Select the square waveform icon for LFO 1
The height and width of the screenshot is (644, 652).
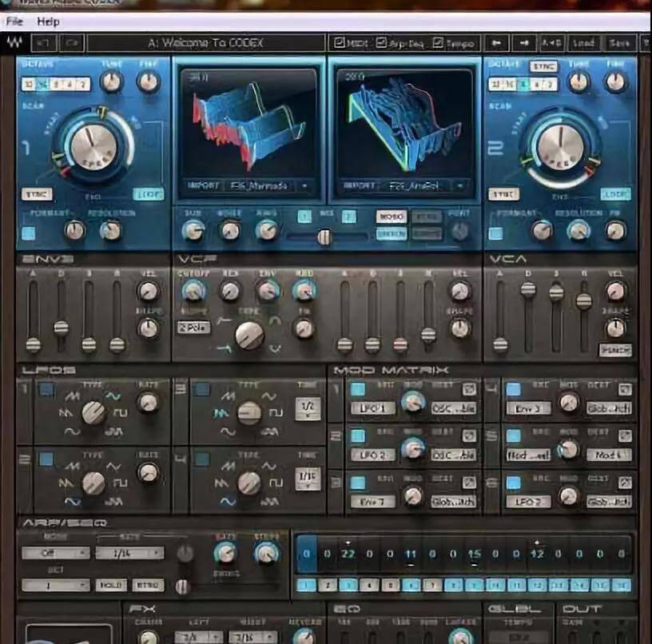(x=121, y=413)
